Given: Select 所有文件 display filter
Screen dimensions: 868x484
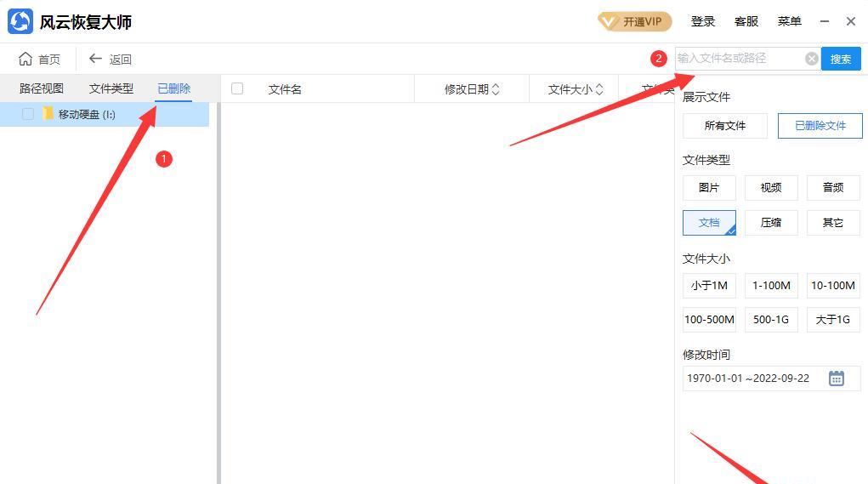Looking at the screenshot, I should point(725,126).
